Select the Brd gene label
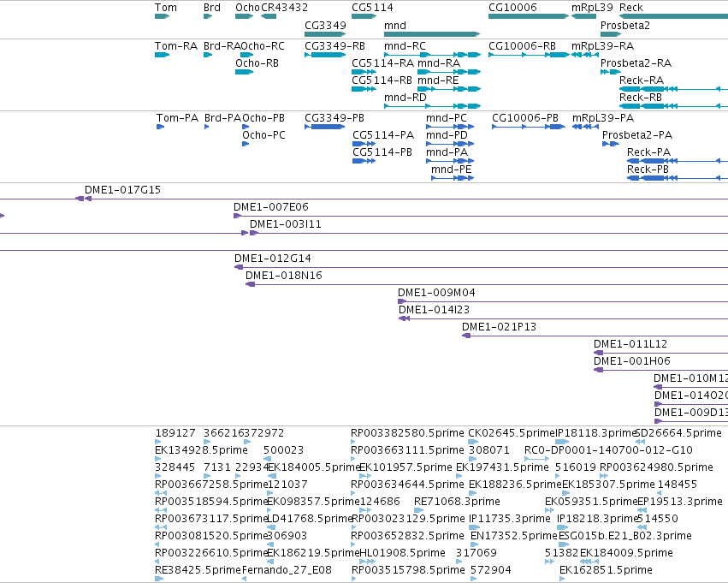The height and width of the screenshot is (583, 728). tap(211, 8)
